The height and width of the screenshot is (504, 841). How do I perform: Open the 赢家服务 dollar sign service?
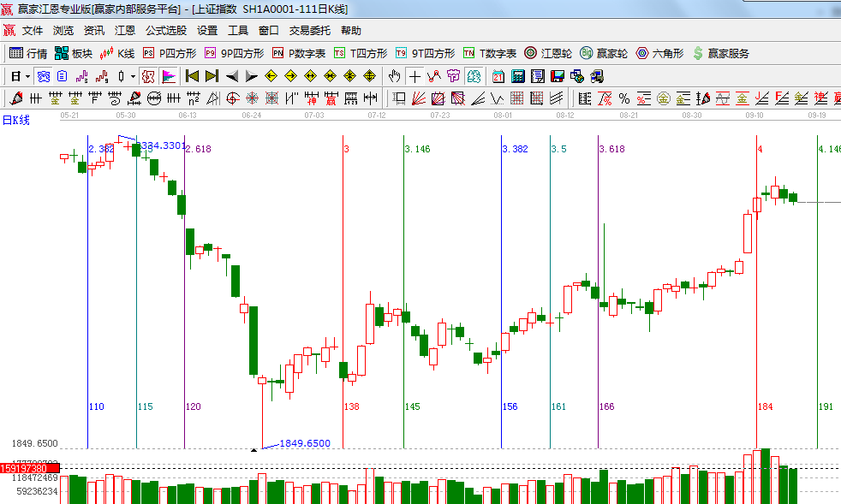tap(720, 53)
